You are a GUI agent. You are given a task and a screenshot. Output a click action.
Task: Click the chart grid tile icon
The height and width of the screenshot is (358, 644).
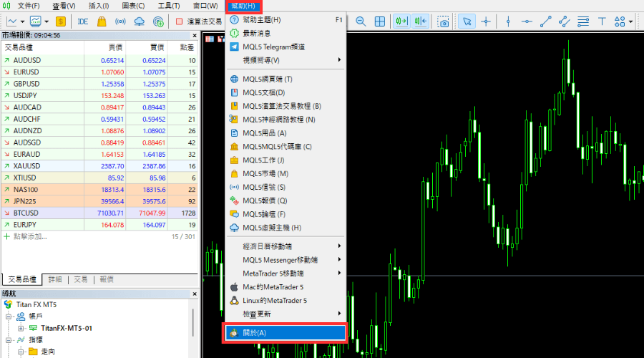pyautogui.click(x=380, y=21)
